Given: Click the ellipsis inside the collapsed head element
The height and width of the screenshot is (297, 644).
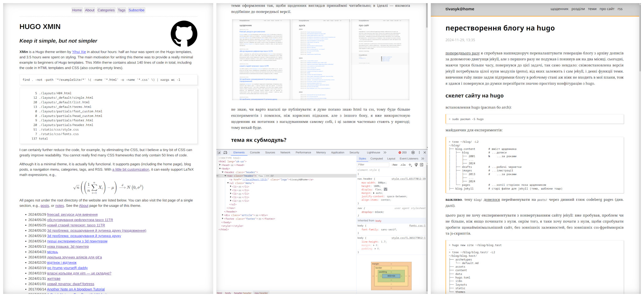Looking at the screenshot, I should (232, 165).
